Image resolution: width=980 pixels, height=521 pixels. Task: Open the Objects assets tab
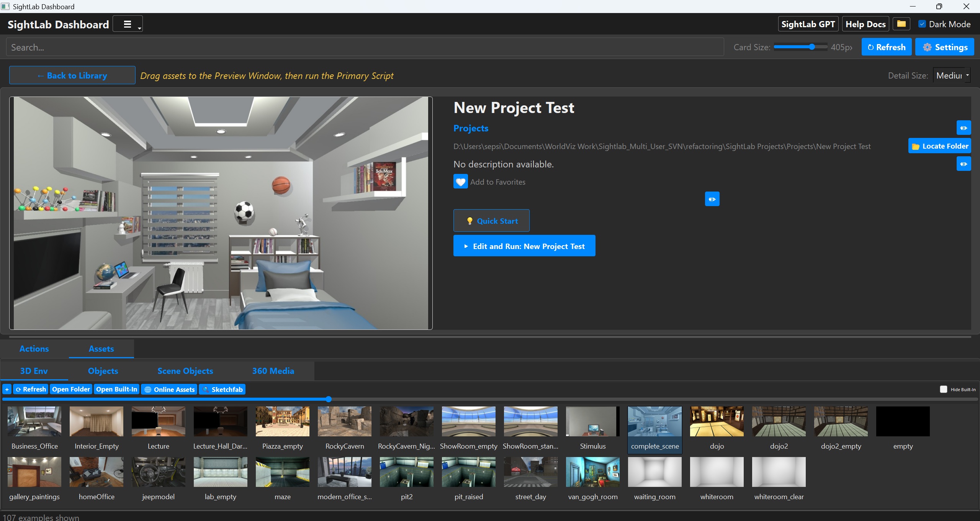click(x=103, y=371)
